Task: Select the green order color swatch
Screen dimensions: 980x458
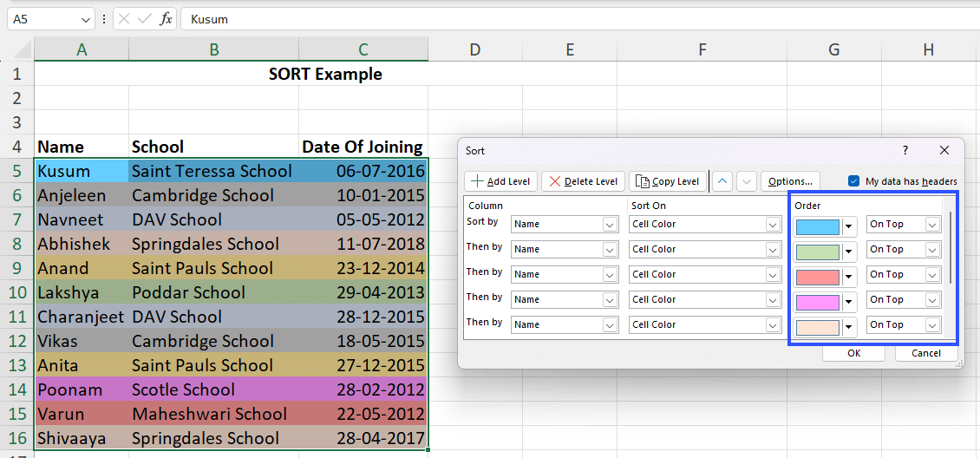Action: point(818,252)
